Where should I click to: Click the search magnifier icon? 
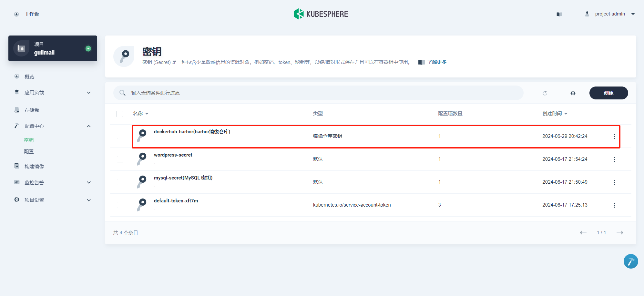122,93
